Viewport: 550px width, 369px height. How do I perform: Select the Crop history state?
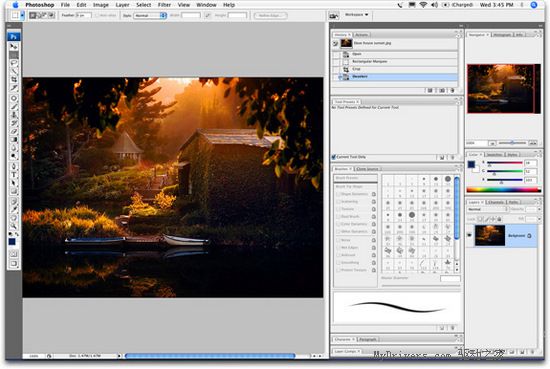(x=395, y=69)
